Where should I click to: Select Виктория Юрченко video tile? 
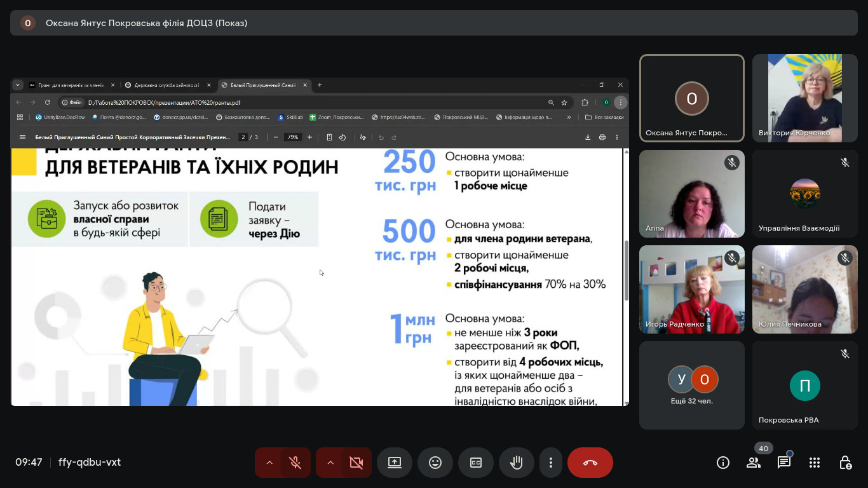coord(804,98)
